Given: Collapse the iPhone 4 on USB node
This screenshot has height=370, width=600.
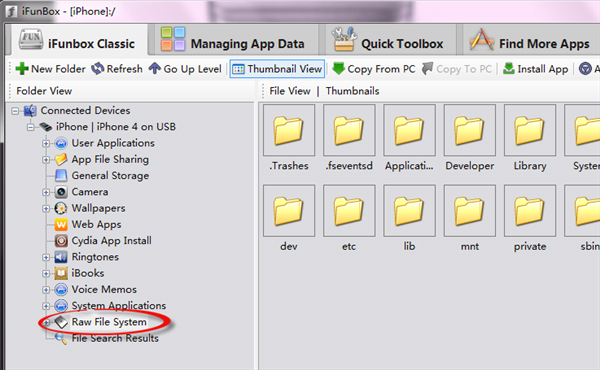Looking at the screenshot, I should pyautogui.click(x=31, y=127).
